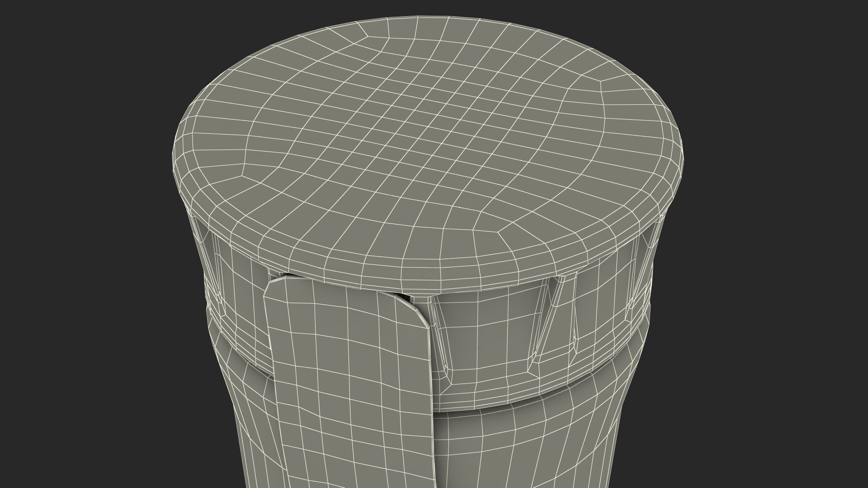The image size is (868, 488).
Task: Click the round flat lid top surface
Action: coord(427,154)
